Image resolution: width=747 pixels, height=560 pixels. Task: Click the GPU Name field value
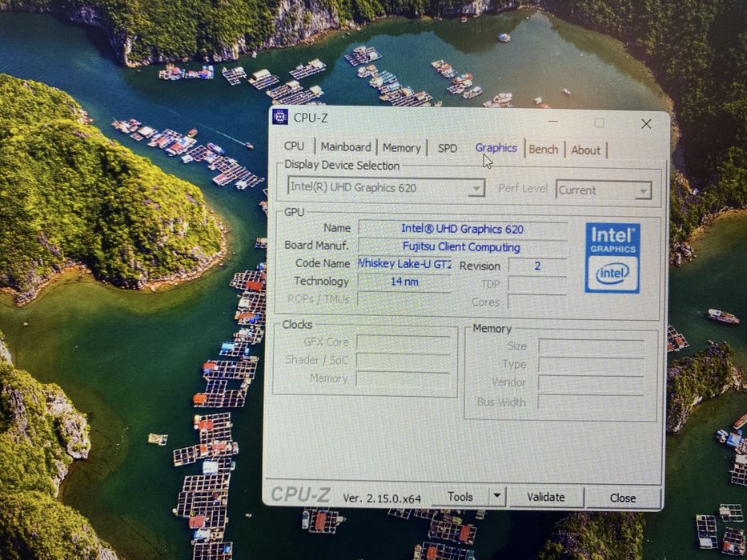click(x=463, y=229)
